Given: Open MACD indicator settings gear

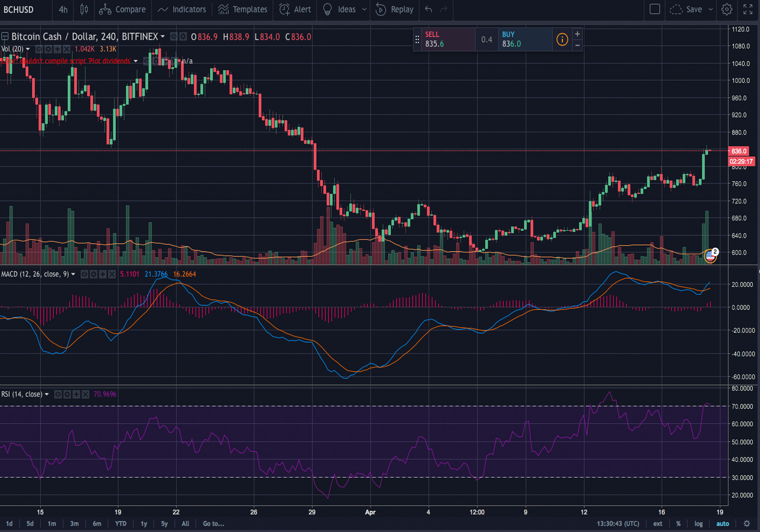Looking at the screenshot, I should click(94, 274).
